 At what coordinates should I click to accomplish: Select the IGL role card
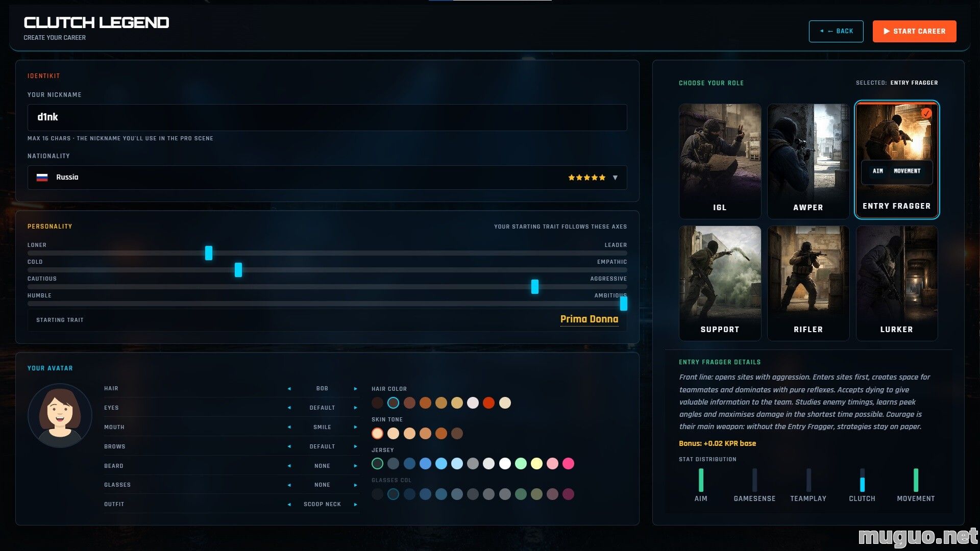720,161
